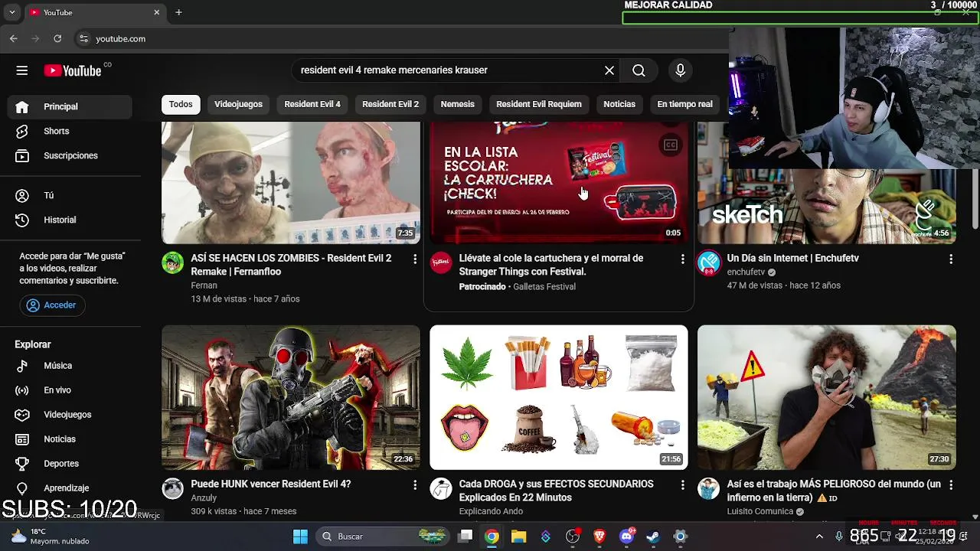Open options menu for Cada DROGA video

[683, 485]
